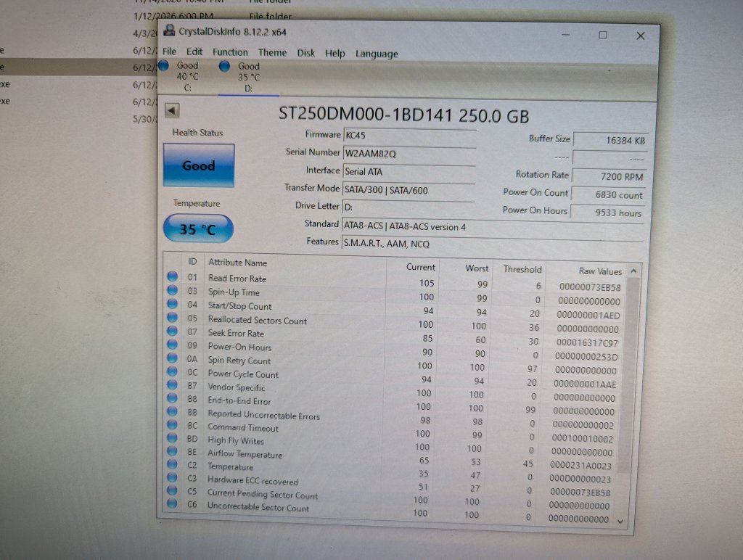Click the status icon for Airflow Temperature
This screenshot has height=560, width=743.
[x=173, y=451]
